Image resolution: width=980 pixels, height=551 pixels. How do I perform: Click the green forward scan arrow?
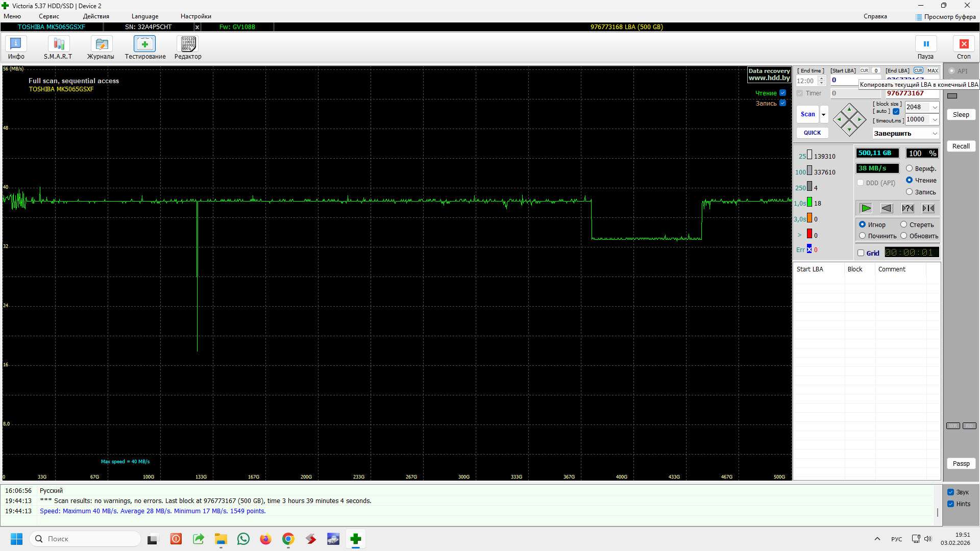pyautogui.click(x=866, y=208)
